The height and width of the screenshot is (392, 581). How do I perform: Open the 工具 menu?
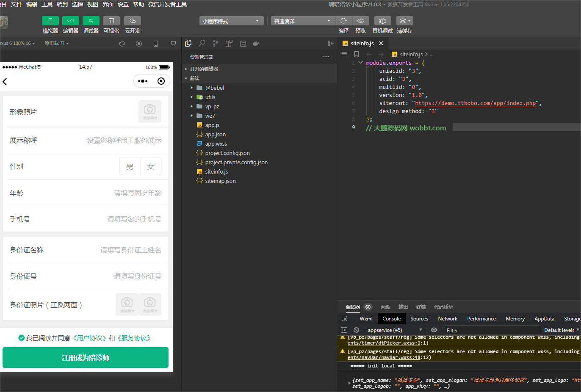(x=47, y=4)
